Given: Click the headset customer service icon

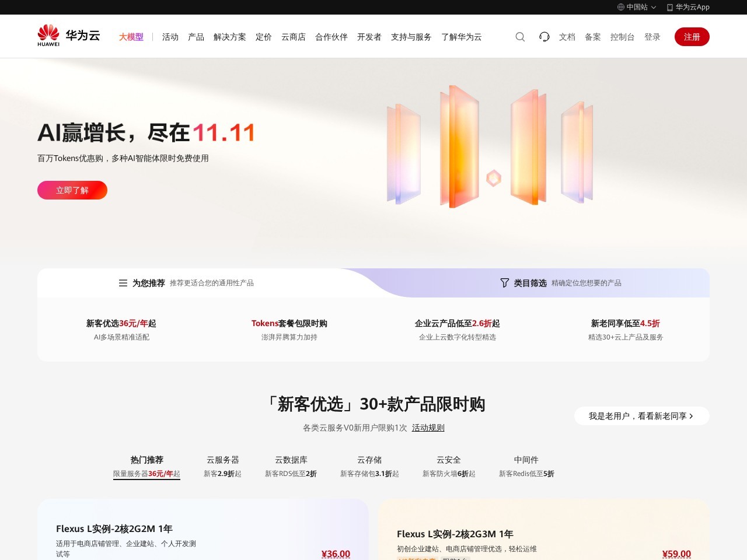Looking at the screenshot, I should click(x=544, y=37).
